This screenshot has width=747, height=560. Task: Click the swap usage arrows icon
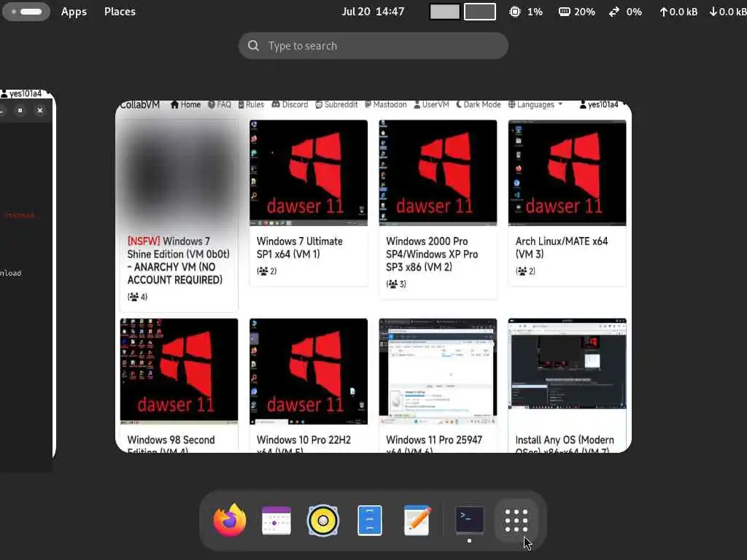coord(614,12)
